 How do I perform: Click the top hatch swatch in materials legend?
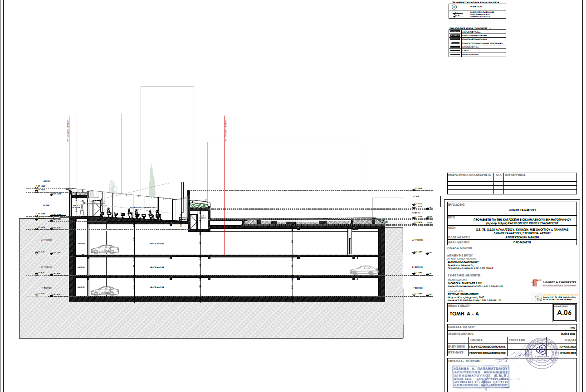[x=455, y=31]
